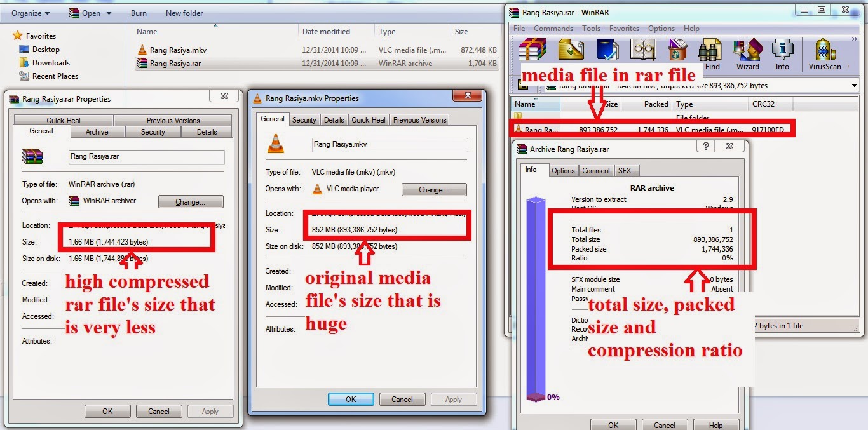
Task: Select the Rang Rasiya.rar row in Explorer
Action: (x=317, y=64)
